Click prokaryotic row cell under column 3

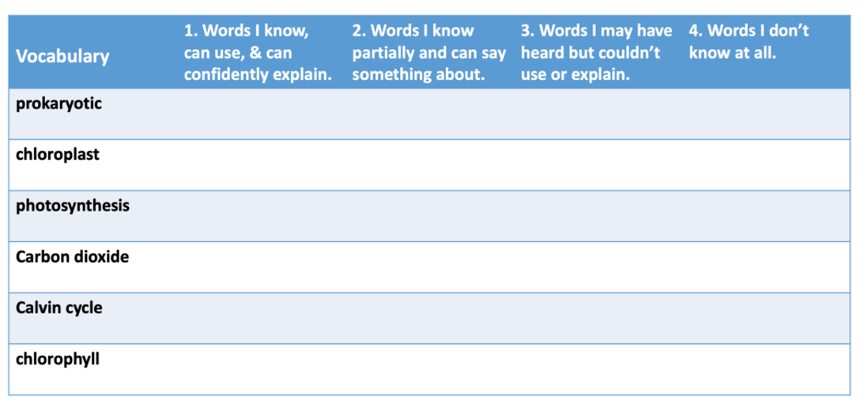(601, 114)
